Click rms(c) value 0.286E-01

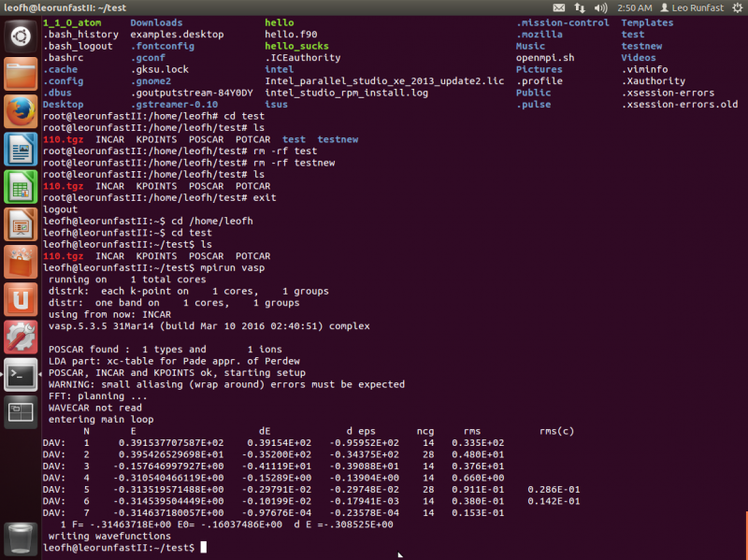(554, 489)
